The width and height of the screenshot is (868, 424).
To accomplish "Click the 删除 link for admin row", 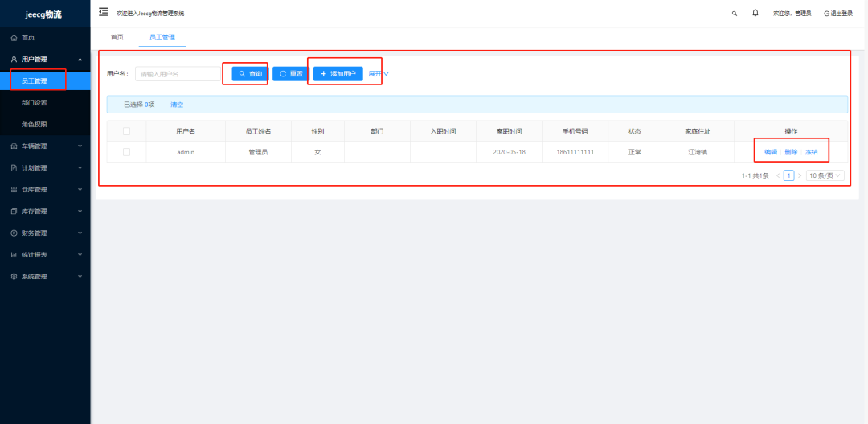I will (x=791, y=152).
